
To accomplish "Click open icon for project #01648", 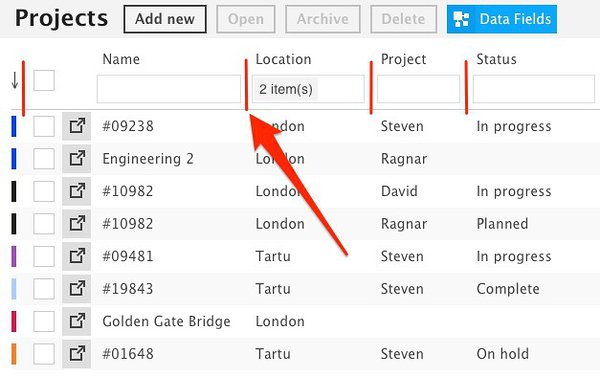I will (x=77, y=353).
